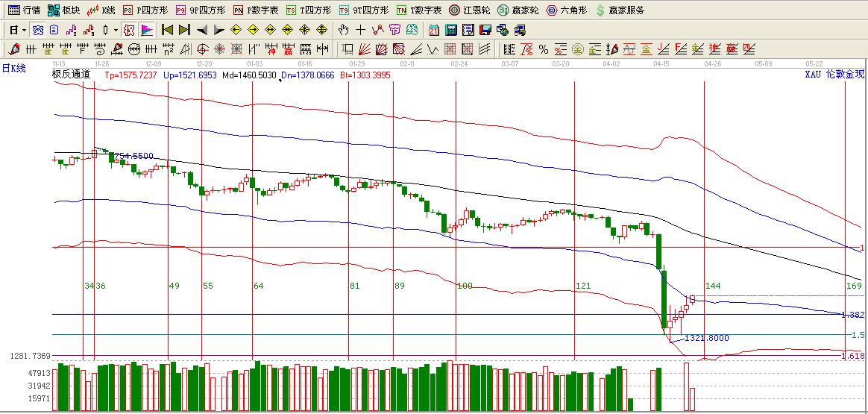Switch to the K线 chart view
Image resolution: width=868 pixels, height=414 pixels.
click(101, 10)
